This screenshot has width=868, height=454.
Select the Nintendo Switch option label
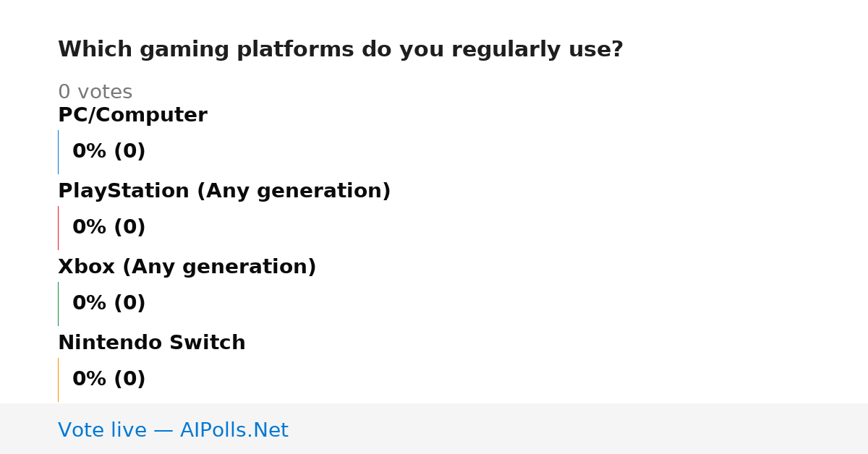pyautogui.click(x=152, y=343)
